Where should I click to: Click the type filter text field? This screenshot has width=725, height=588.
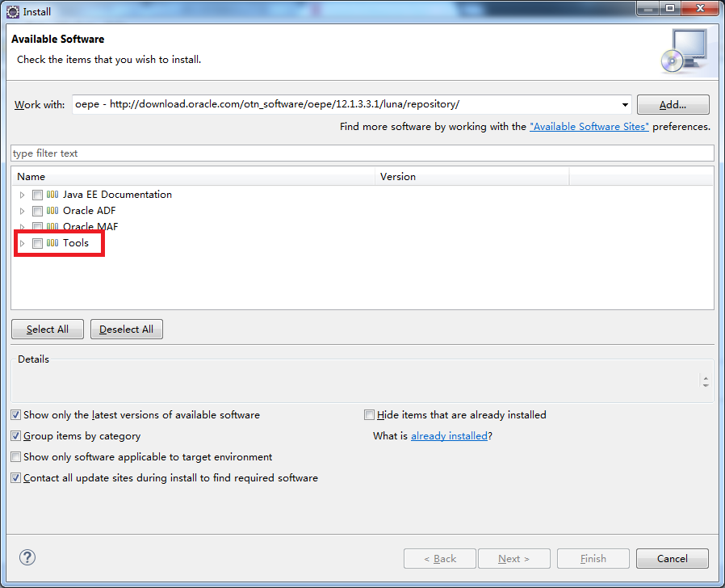[362, 153]
